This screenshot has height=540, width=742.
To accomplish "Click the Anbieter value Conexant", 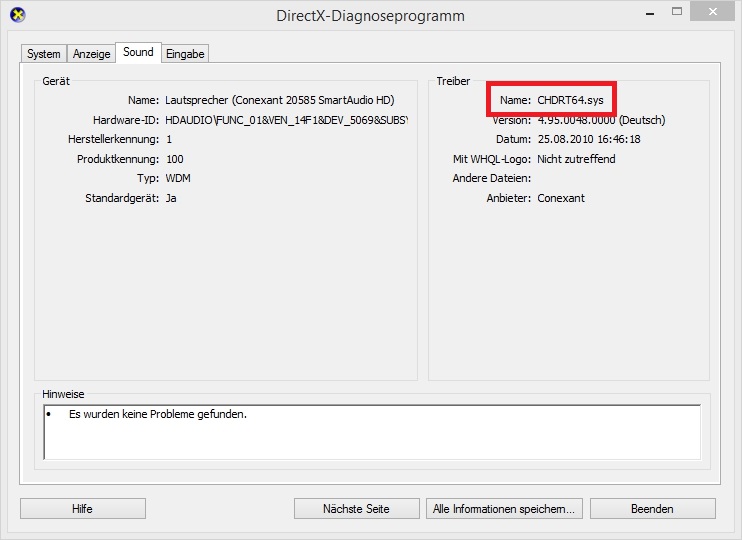I will [x=561, y=198].
